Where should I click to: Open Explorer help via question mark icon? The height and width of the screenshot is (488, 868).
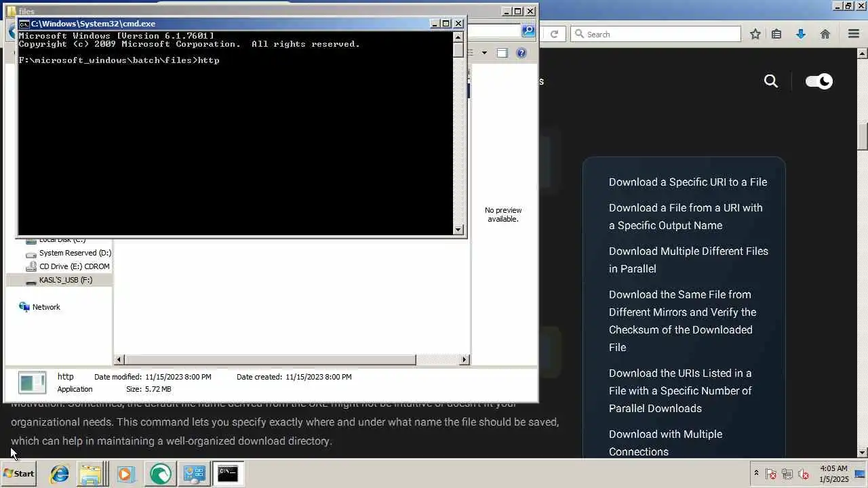click(521, 53)
